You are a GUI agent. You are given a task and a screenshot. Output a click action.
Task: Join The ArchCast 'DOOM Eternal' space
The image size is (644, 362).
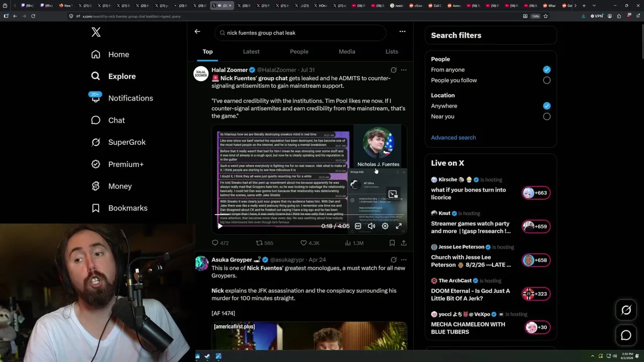point(470,295)
